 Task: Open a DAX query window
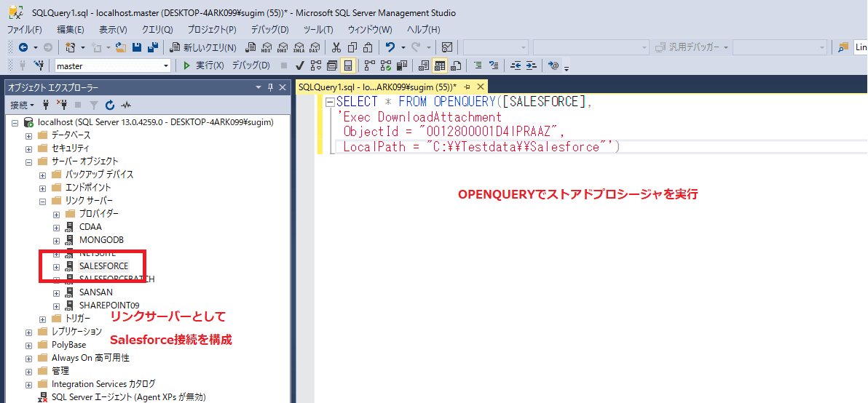coord(315,47)
